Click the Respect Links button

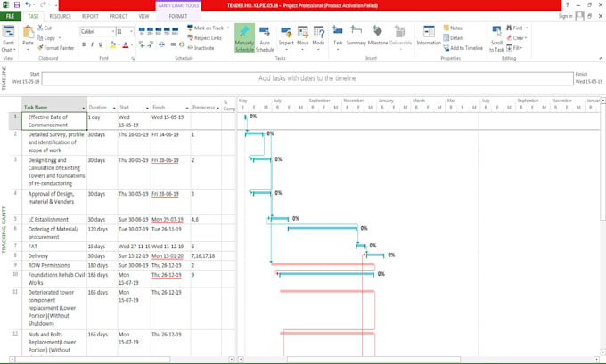204,38
